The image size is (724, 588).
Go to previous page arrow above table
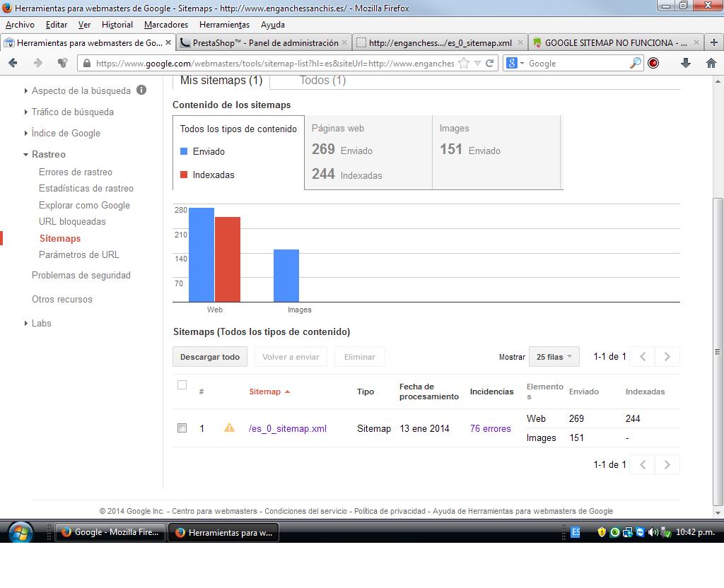click(x=643, y=357)
